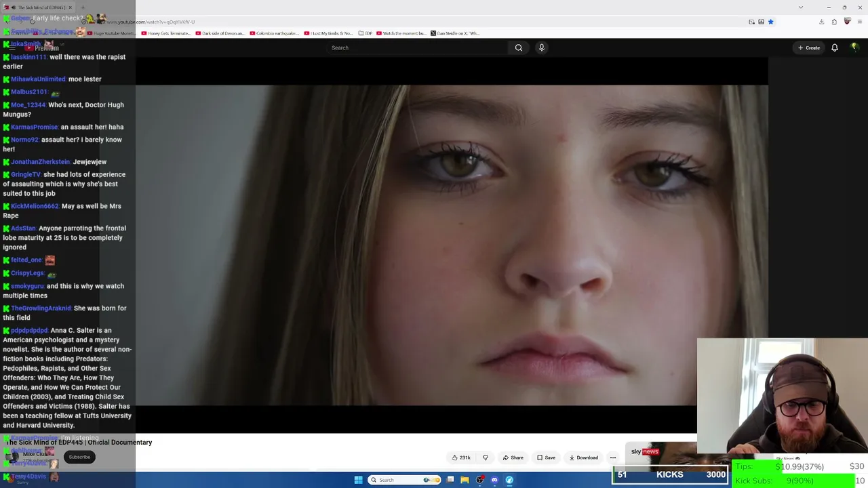The height and width of the screenshot is (488, 868).
Task: Open the browser downloads icon
Action: pyautogui.click(x=821, y=22)
